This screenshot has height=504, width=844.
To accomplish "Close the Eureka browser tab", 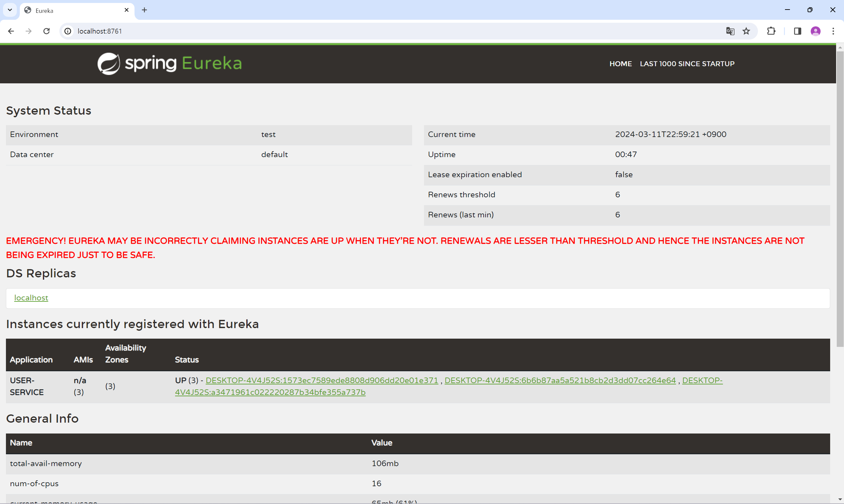I will [127, 10].
